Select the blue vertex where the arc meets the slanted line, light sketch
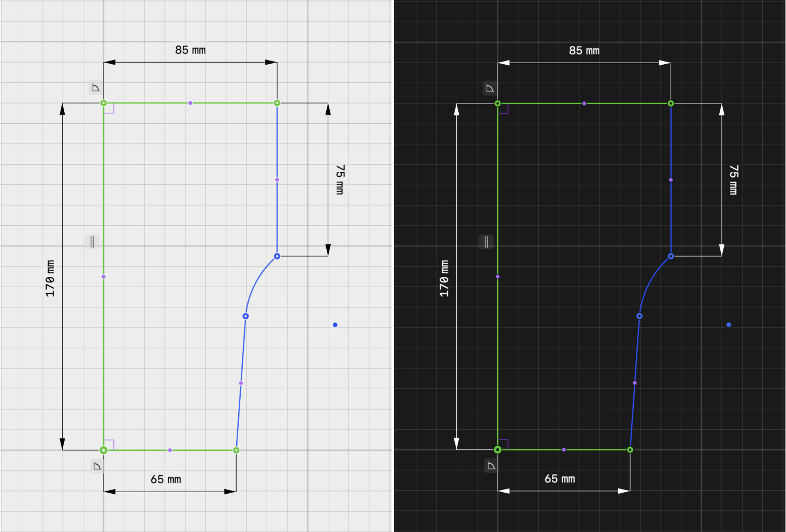 (x=245, y=316)
